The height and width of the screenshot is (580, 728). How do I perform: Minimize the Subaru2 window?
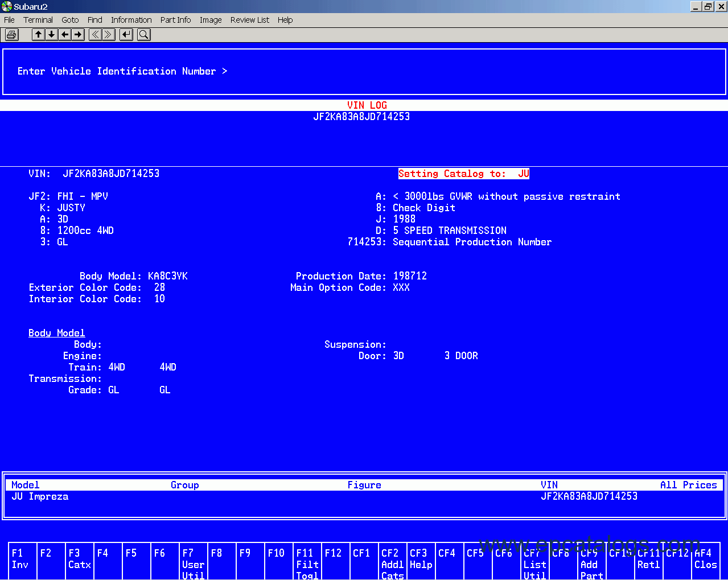(696, 7)
